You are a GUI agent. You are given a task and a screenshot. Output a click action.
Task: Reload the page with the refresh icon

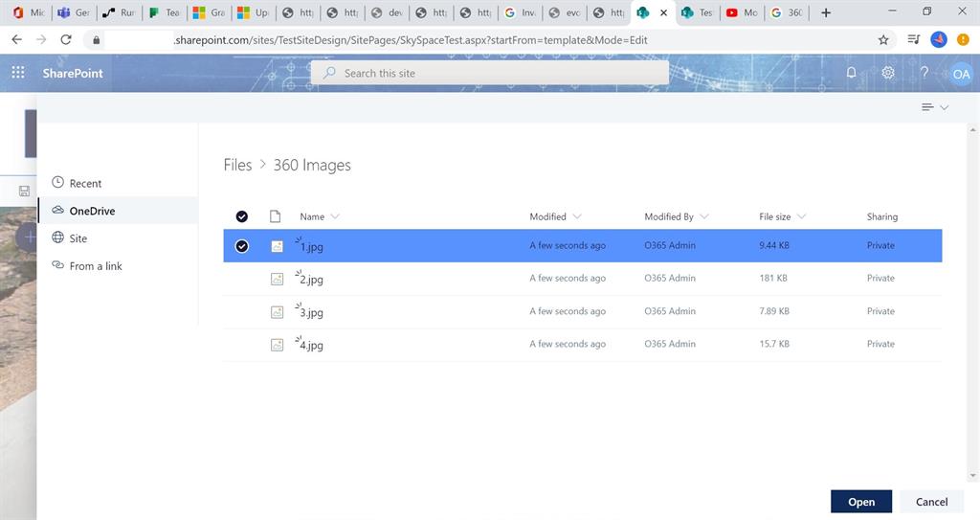coord(66,39)
